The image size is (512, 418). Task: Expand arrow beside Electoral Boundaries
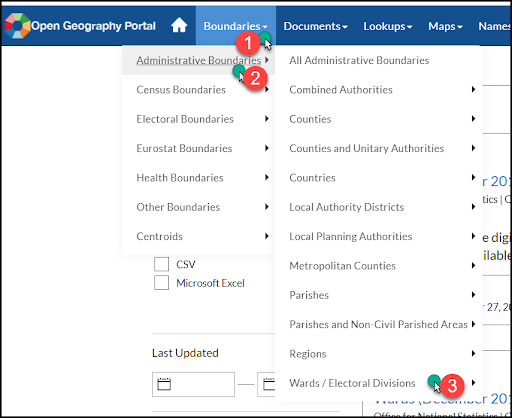click(267, 119)
